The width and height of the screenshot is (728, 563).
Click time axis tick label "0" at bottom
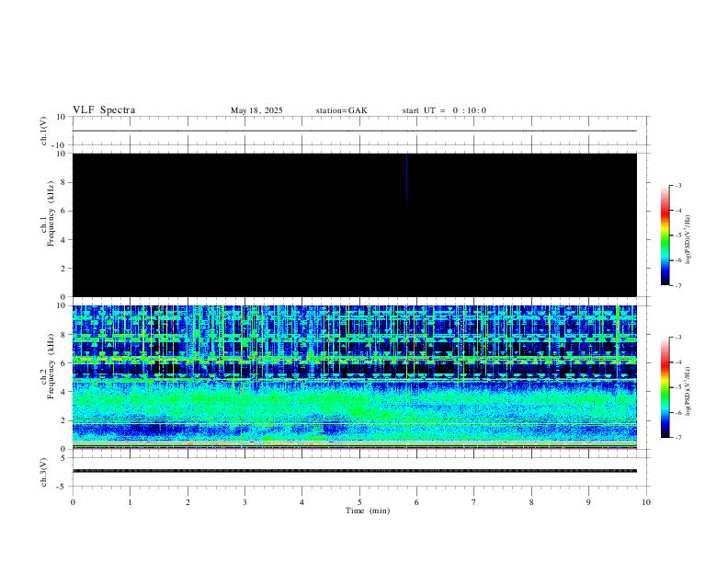point(73,502)
